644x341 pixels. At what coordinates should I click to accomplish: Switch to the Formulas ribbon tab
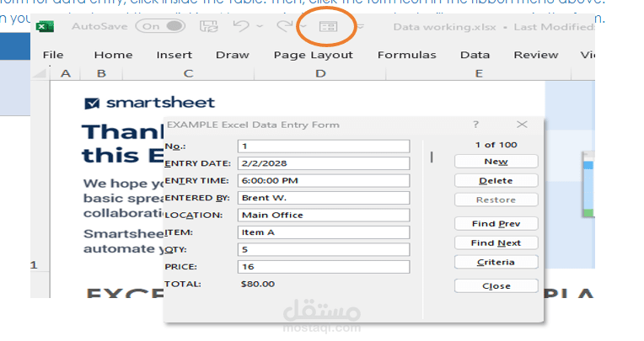point(406,55)
